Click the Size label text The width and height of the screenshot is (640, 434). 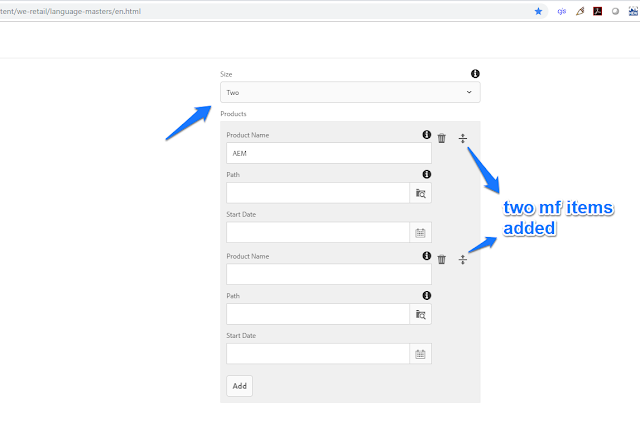(x=226, y=74)
